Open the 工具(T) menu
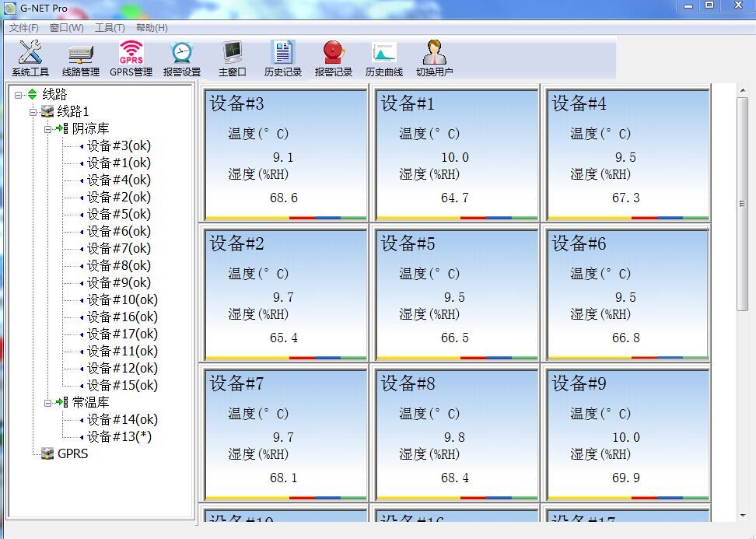The width and height of the screenshot is (756, 539). point(109,28)
